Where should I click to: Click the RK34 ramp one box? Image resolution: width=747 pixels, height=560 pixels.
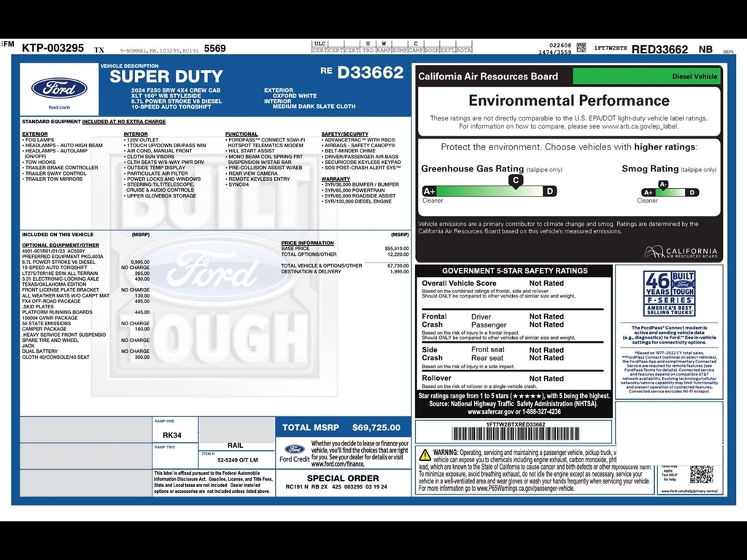point(172,435)
